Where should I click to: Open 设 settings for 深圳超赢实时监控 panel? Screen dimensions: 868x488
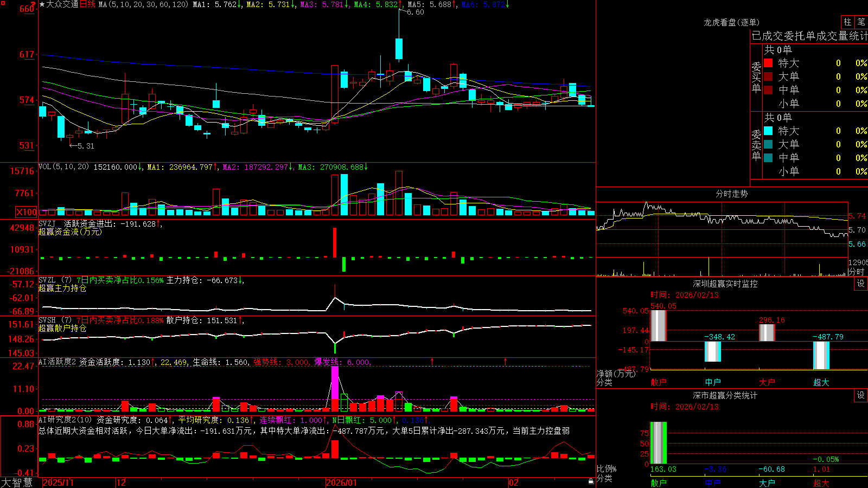click(x=861, y=284)
